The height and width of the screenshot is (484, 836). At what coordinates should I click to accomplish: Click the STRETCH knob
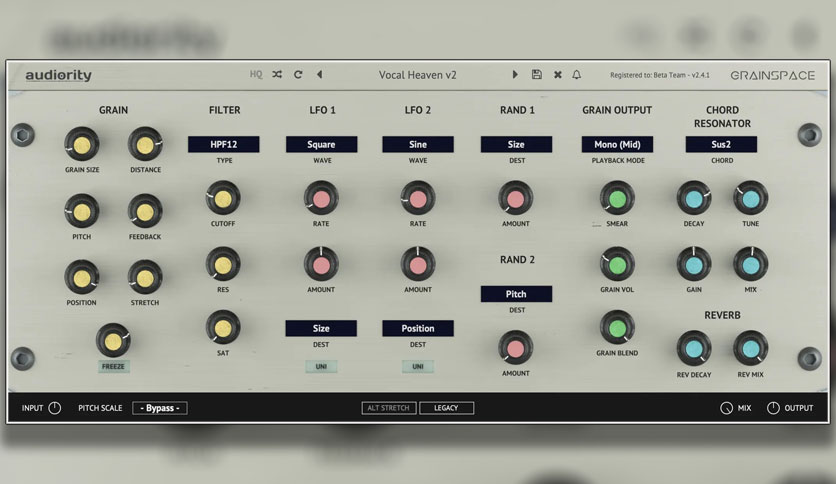tap(145, 278)
